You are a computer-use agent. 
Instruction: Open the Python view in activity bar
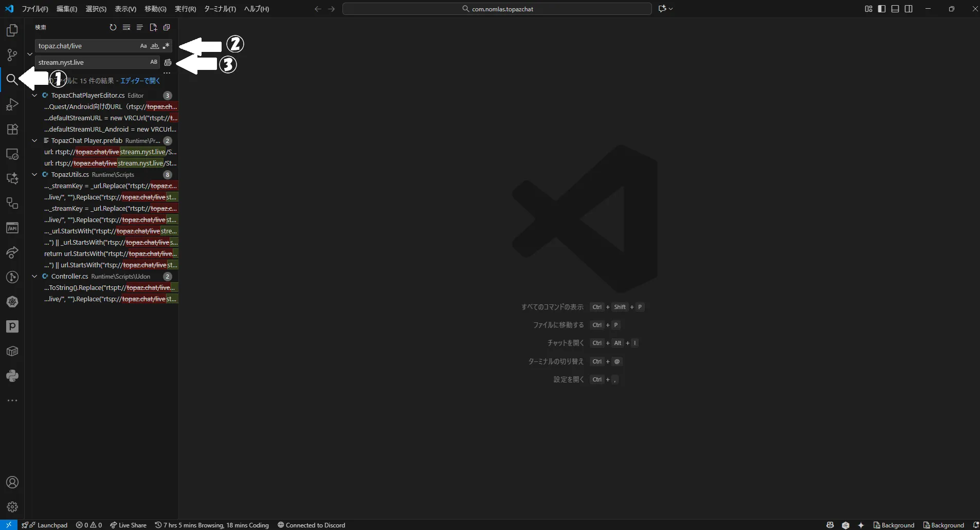pyautogui.click(x=12, y=376)
